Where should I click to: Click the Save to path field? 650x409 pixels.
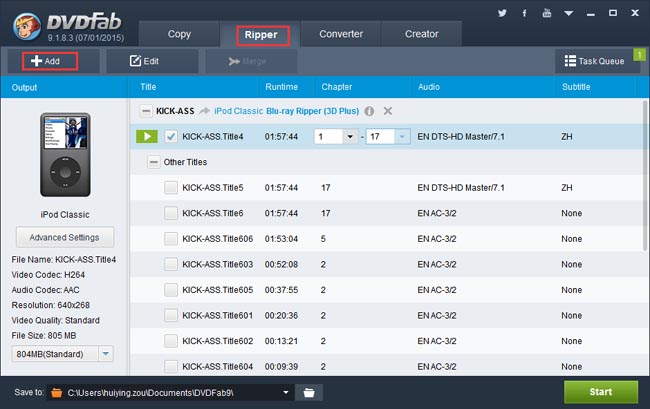pos(170,392)
